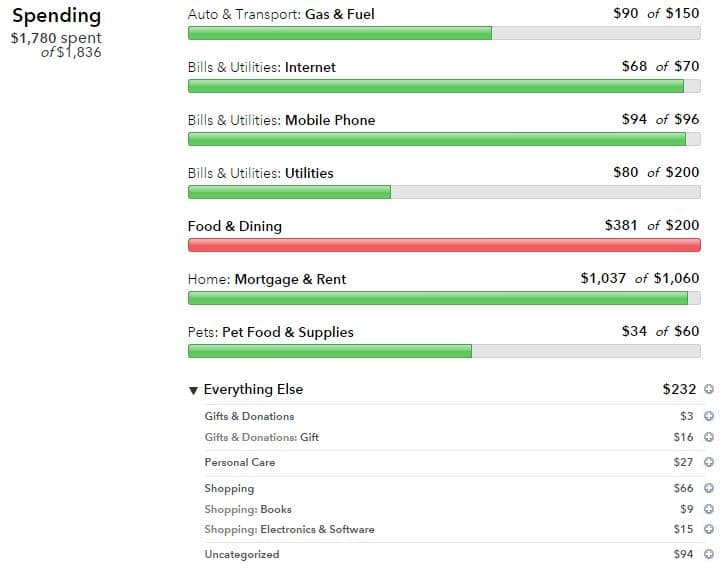Select the Mobile Phone budget bar
The height and width of the screenshot is (573, 725).
tap(444, 139)
